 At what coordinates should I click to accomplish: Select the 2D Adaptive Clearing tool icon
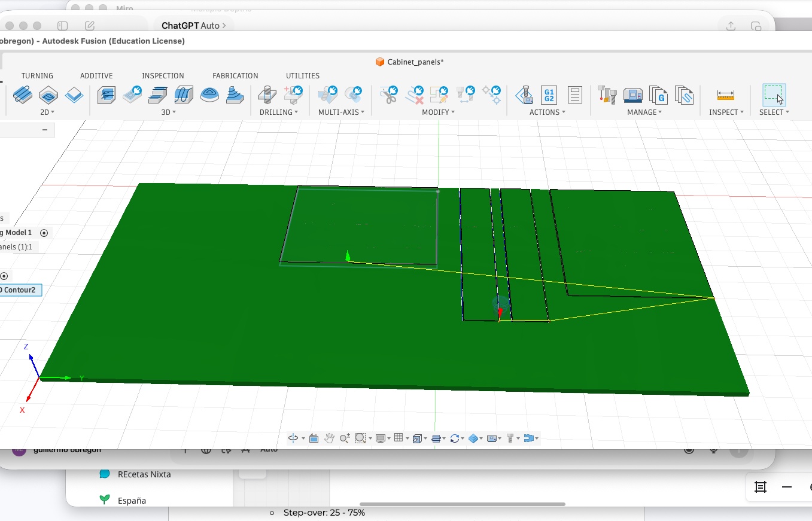tap(23, 95)
